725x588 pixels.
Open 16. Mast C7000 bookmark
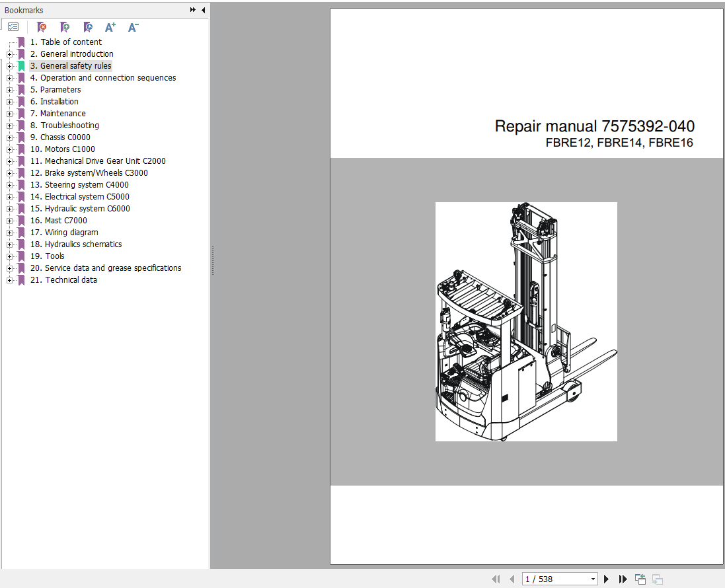coord(59,221)
